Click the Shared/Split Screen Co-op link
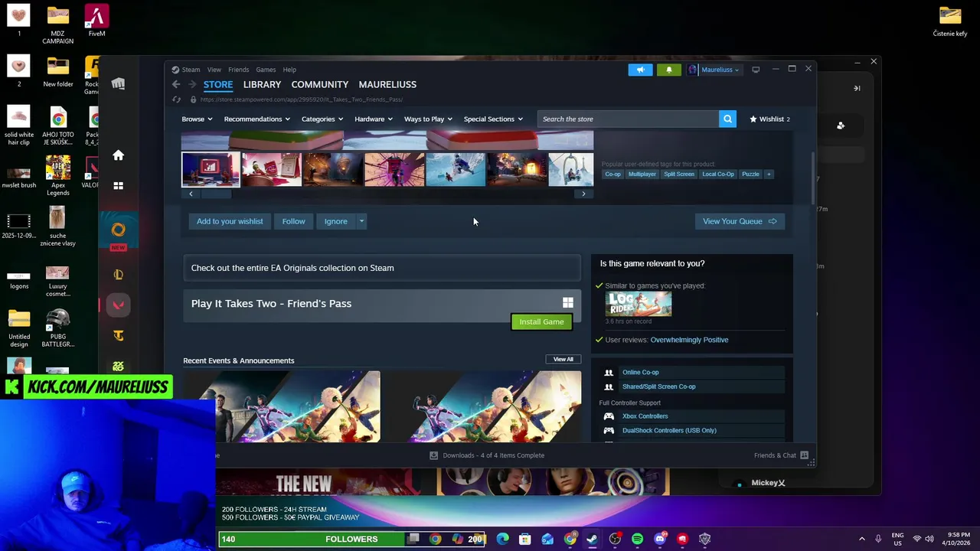The image size is (980, 551). [658, 386]
